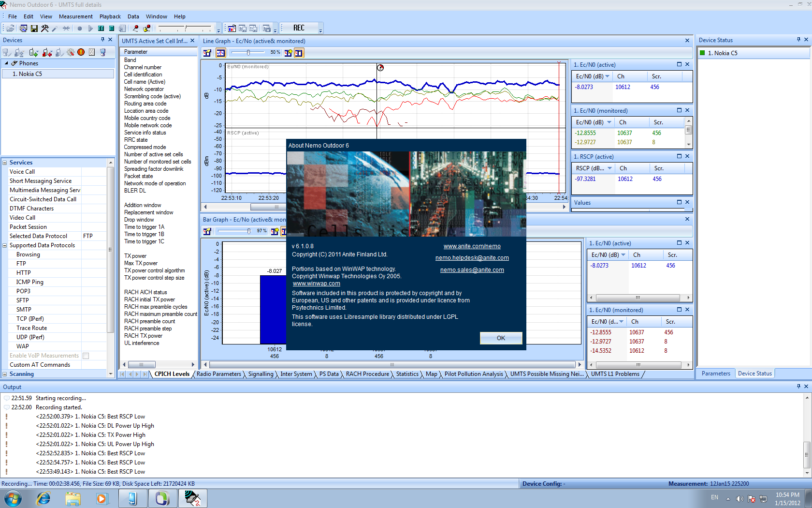This screenshot has height=508, width=812.
Task: Click first icon in Bar Graph toolbar
Action: point(207,231)
